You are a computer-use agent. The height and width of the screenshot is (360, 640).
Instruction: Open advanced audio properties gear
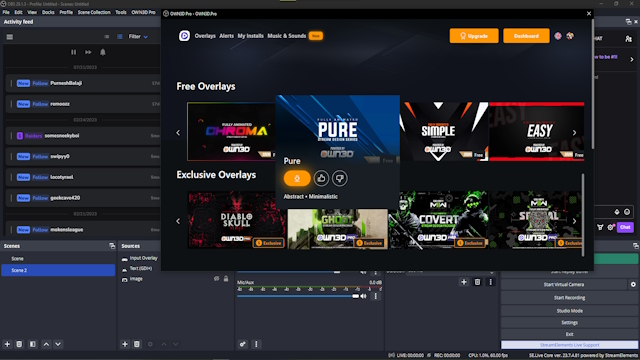coord(243,344)
